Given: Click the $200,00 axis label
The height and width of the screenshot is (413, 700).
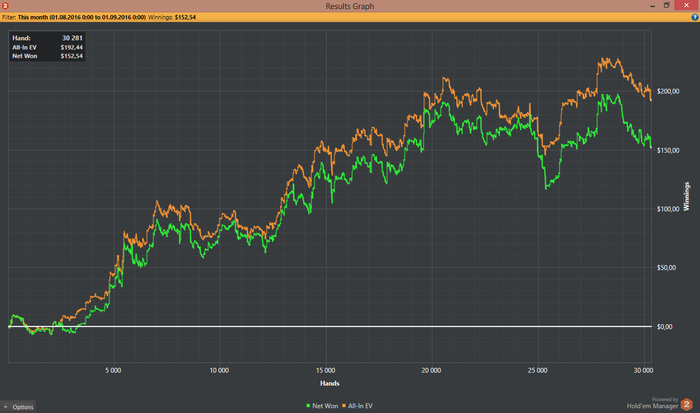Looking at the screenshot, I should click(668, 91).
